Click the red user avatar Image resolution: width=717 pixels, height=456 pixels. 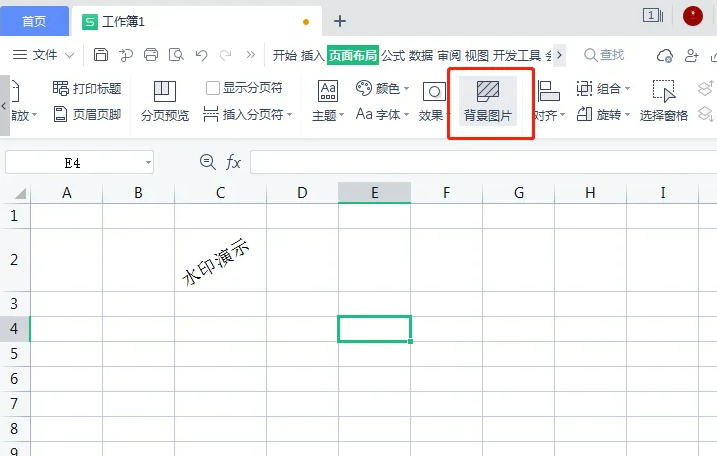(693, 16)
